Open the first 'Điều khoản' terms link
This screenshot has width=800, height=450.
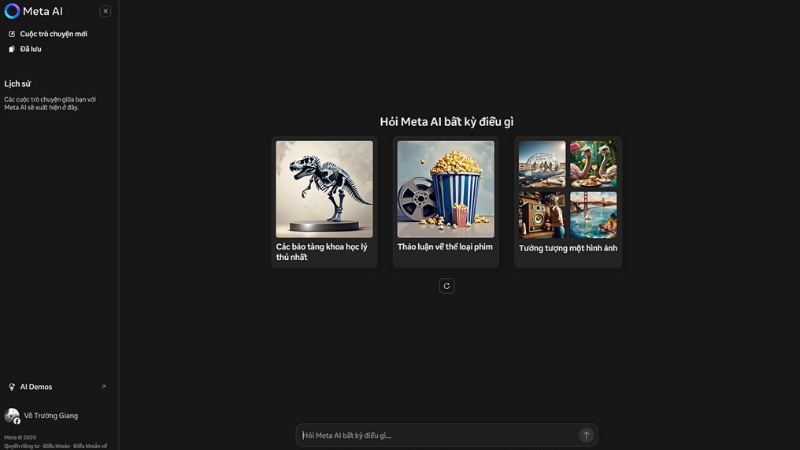(x=57, y=446)
